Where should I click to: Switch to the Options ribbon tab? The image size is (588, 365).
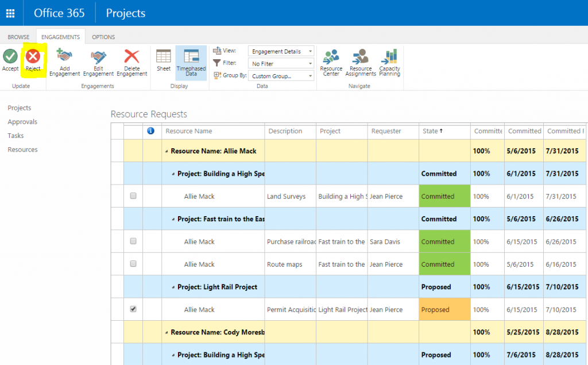(103, 37)
